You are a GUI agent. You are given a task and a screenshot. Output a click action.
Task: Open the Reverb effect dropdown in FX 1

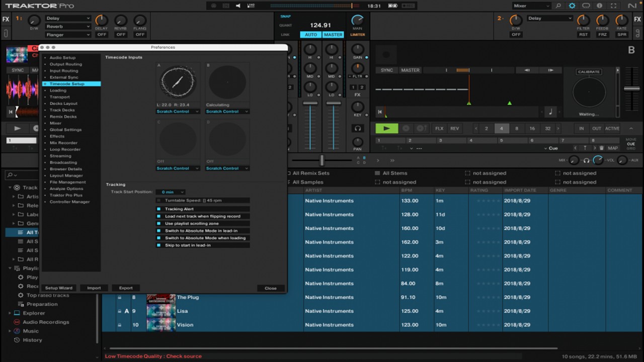(x=68, y=27)
